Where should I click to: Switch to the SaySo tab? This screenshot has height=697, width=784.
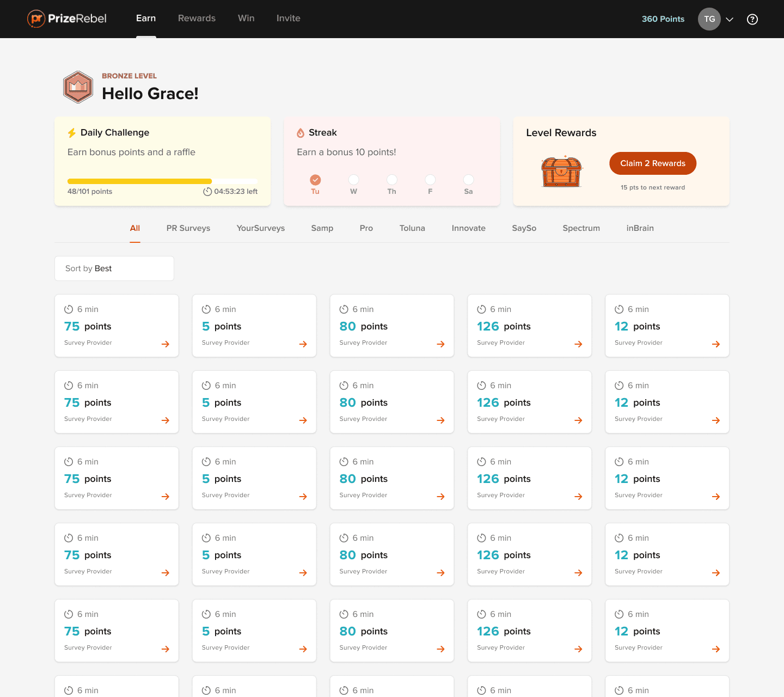pyautogui.click(x=524, y=228)
